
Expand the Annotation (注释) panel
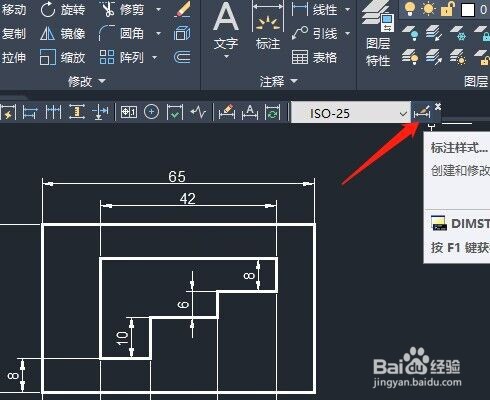coord(278,81)
